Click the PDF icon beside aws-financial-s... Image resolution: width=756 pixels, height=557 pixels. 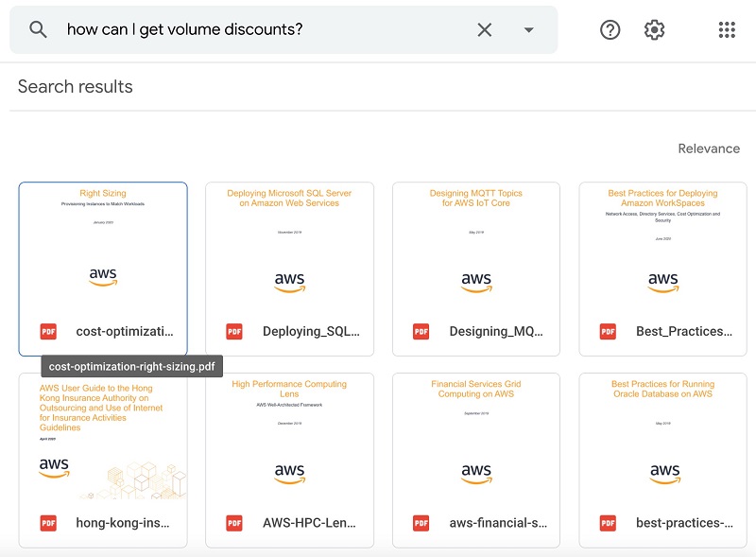(x=421, y=523)
